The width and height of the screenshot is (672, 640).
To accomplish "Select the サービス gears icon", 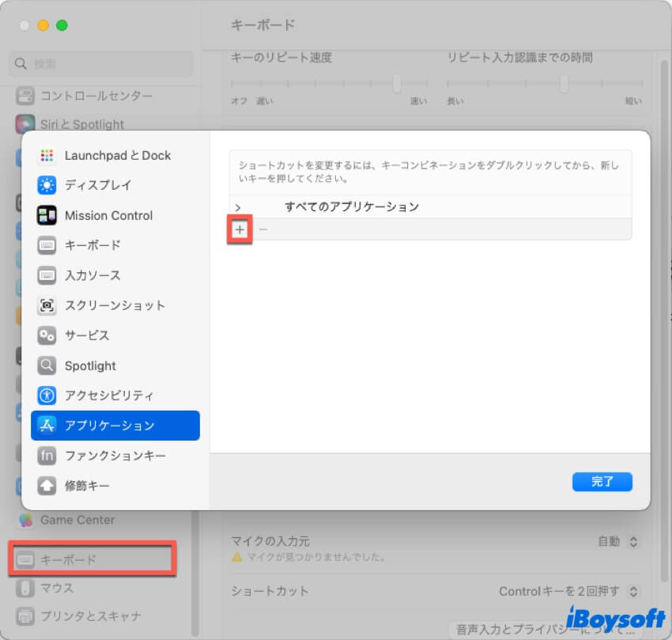I will tap(47, 335).
